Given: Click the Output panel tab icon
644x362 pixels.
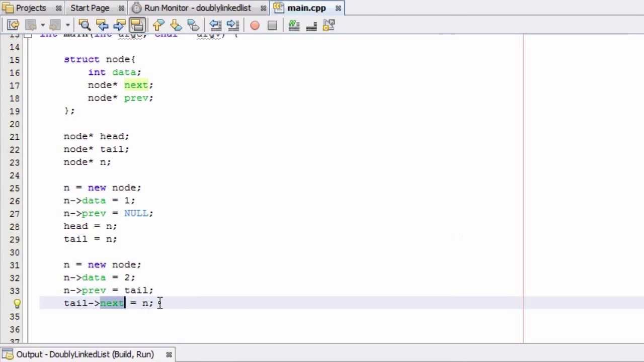Looking at the screenshot, I should tap(8, 354).
